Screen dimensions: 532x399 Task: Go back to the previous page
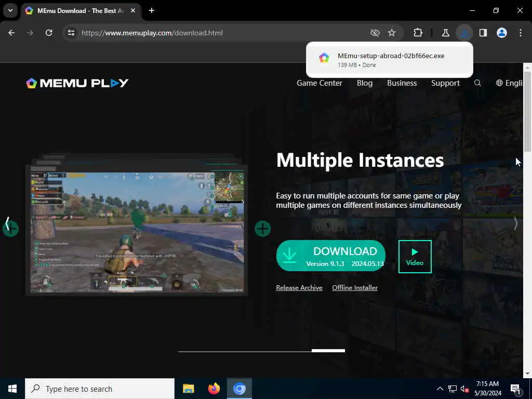coord(11,33)
